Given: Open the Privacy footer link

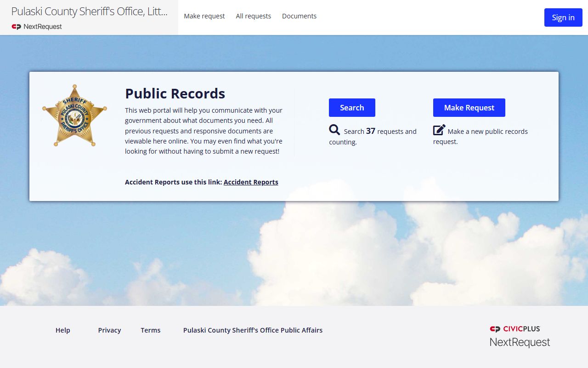Looking at the screenshot, I should coord(109,330).
